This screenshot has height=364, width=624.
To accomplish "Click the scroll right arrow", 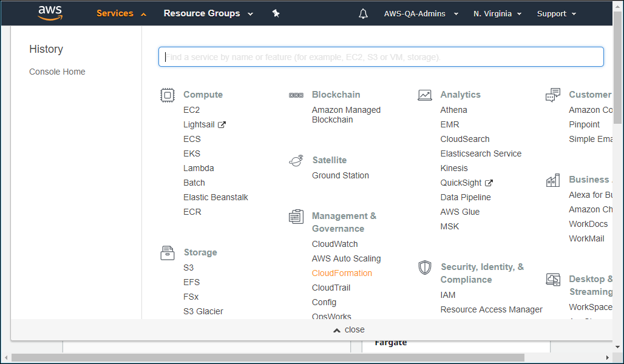I will (x=607, y=357).
